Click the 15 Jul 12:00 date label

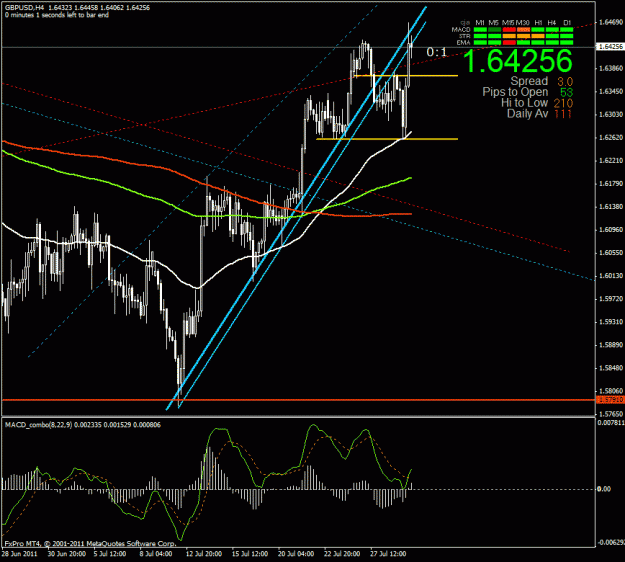click(250, 554)
